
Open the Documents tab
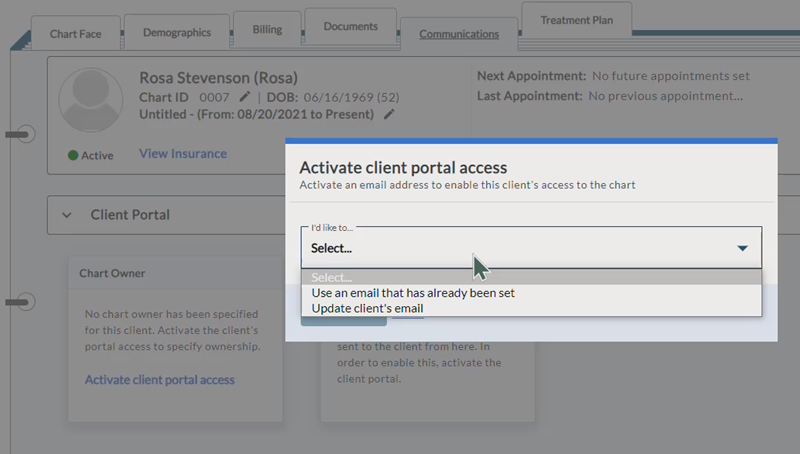(350, 26)
